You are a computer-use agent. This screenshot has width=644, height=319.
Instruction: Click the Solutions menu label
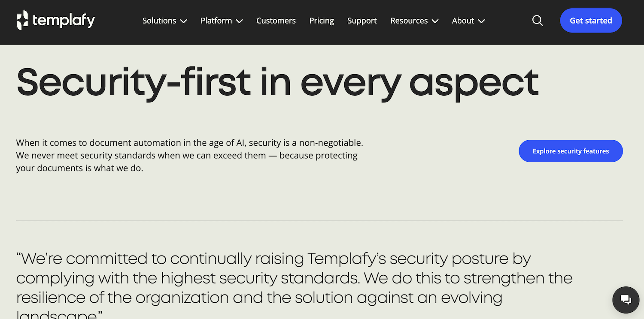159,21
